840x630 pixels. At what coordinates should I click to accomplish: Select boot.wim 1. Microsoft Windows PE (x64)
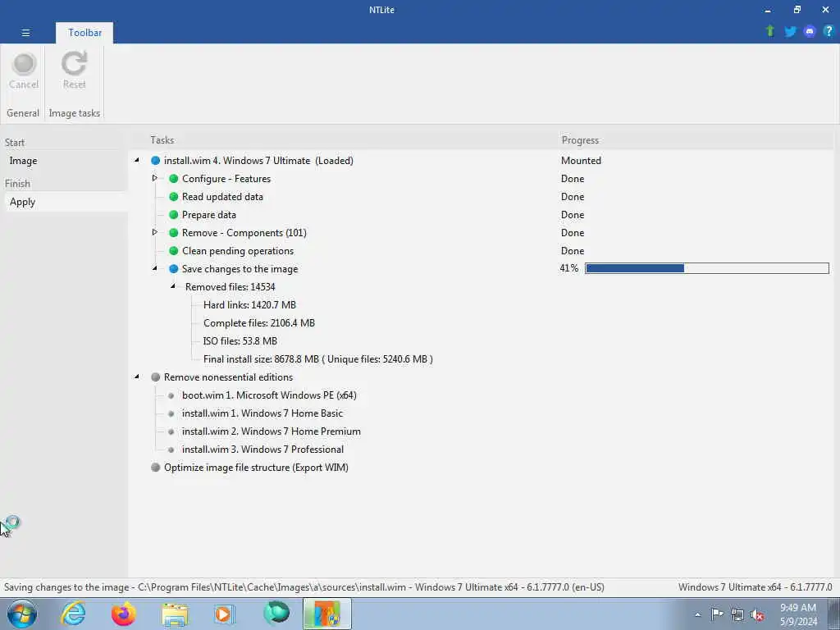coord(269,395)
